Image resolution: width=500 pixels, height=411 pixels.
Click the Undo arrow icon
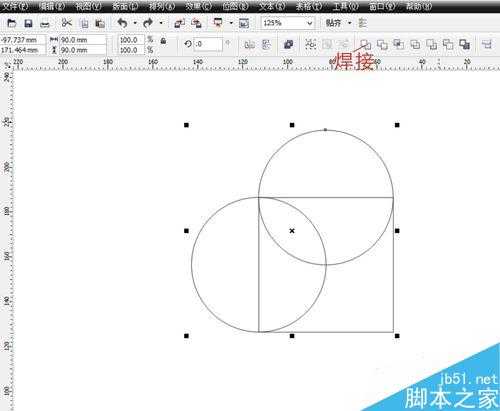click(122, 23)
